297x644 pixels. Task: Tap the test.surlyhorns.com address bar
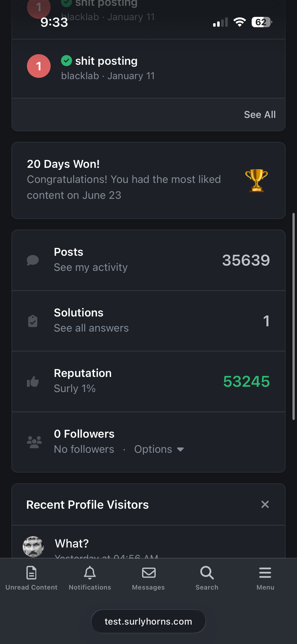tap(148, 622)
